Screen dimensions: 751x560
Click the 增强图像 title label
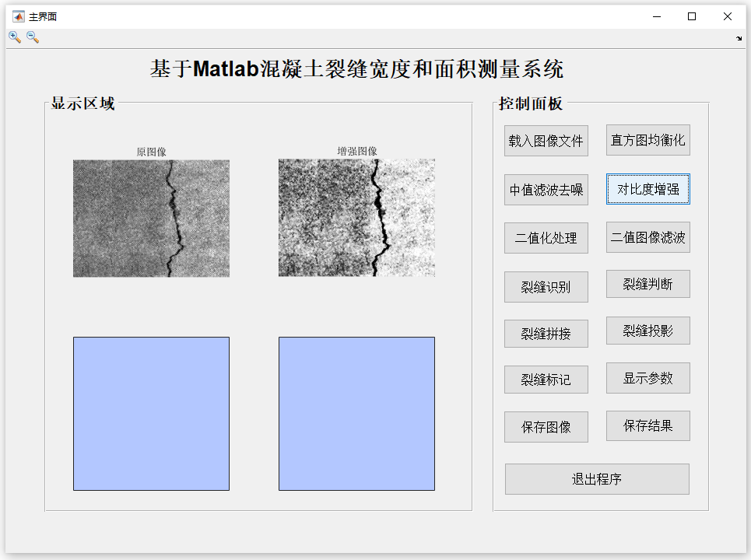pos(356,151)
